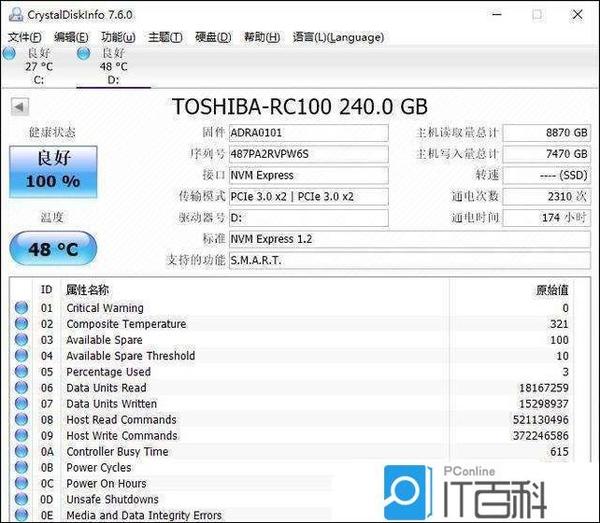Click the ID column header
This screenshot has height=523, width=600.
[46, 290]
